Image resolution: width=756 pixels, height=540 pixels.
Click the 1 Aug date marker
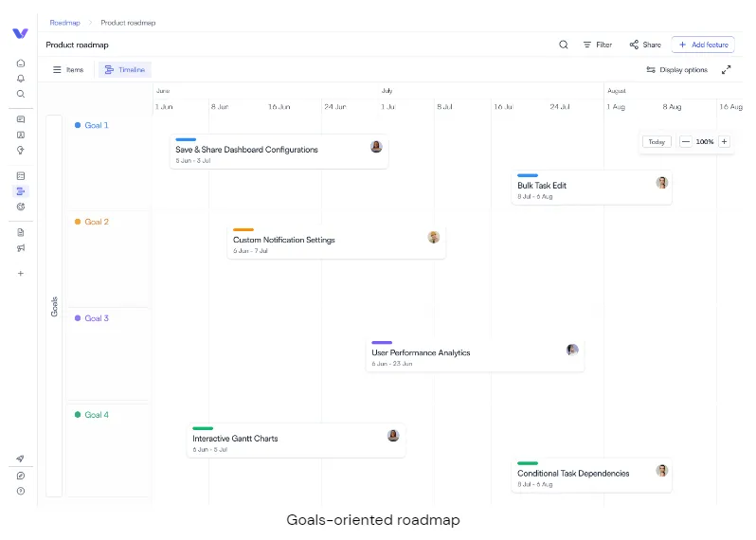point(616,107)
